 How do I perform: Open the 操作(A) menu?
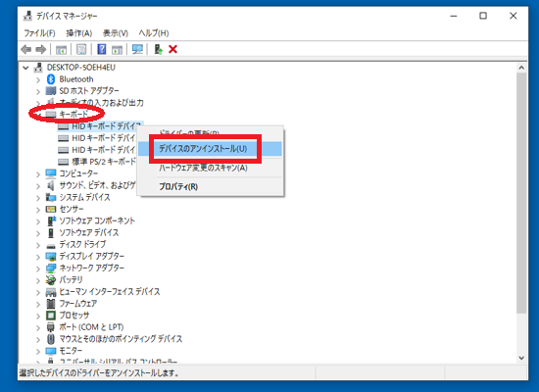pos(79,33)
